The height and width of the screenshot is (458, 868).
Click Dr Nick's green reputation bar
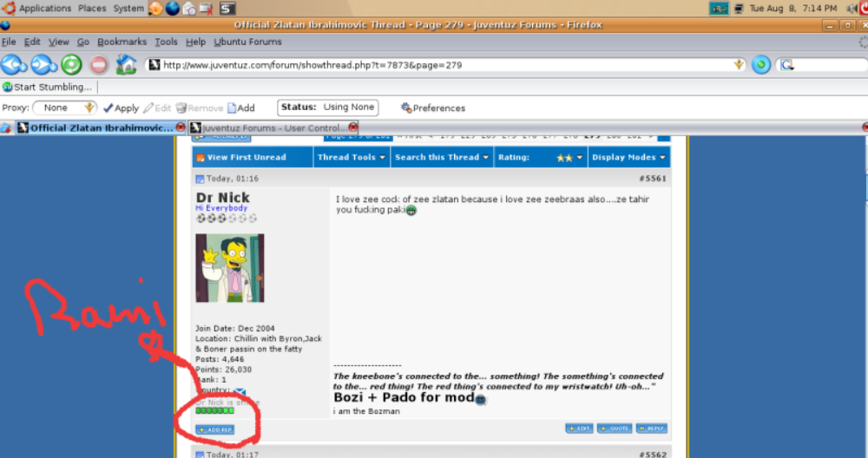point(214,410)
